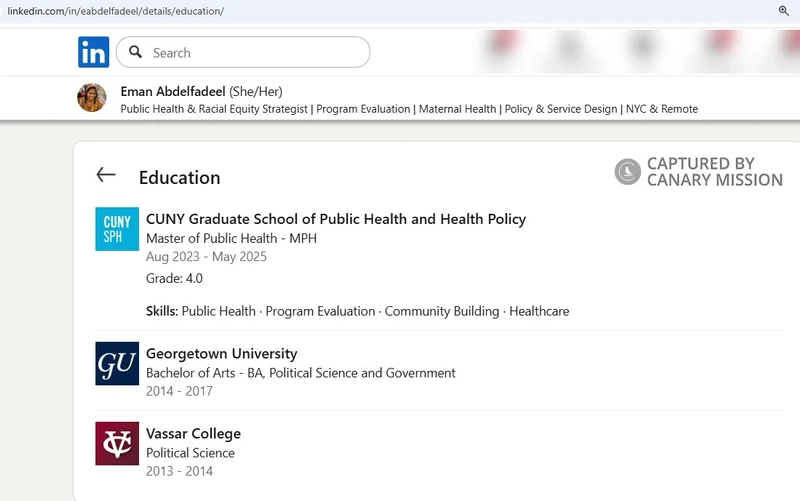Click the Vassar College crest logo
800x501 pixels.
pyautogui.click(x=117, y=444)
